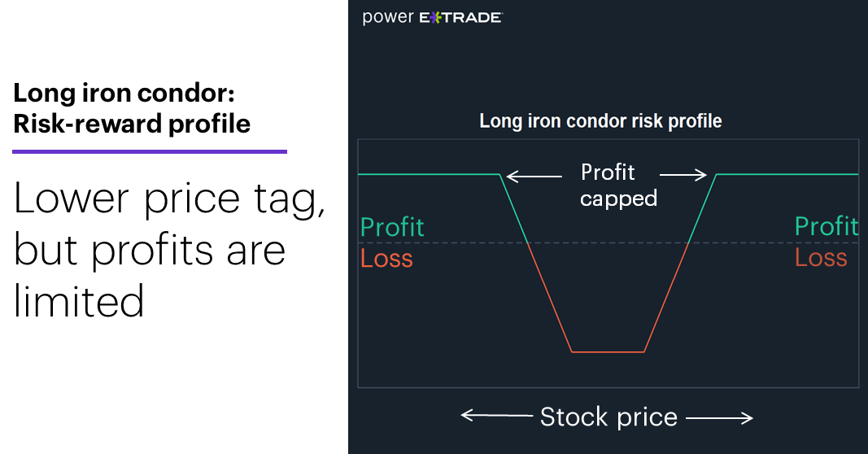Click the asterisk symbol in E*TRADE

435,18
